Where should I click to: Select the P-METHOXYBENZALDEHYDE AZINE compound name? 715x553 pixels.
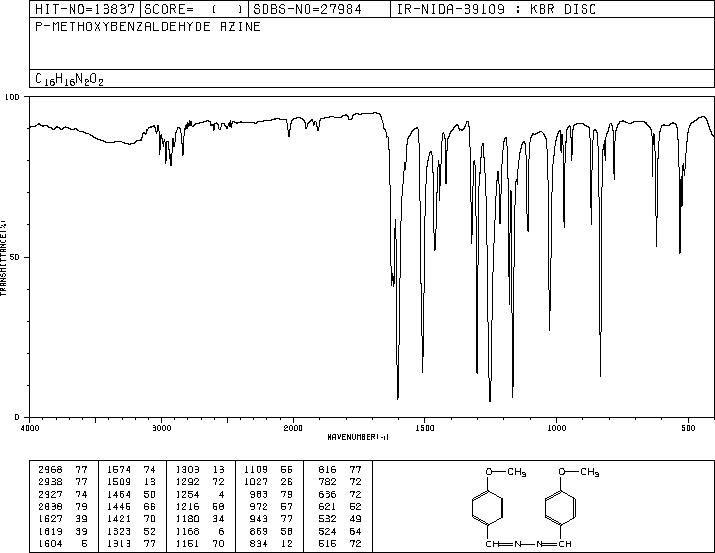(148, 26)
